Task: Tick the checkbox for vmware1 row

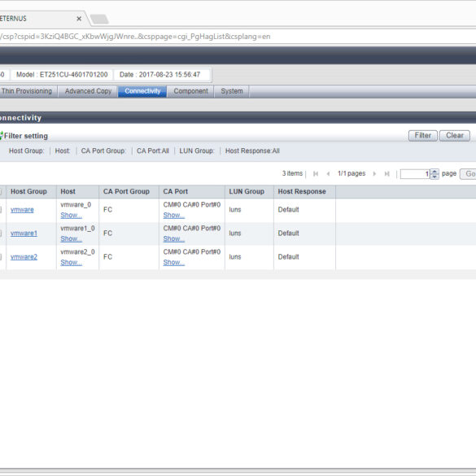Action: pos(1,234)
